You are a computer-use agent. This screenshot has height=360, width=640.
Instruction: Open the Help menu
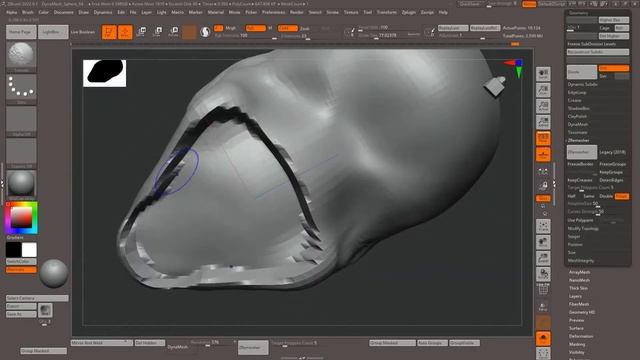[x=443, y=13]
